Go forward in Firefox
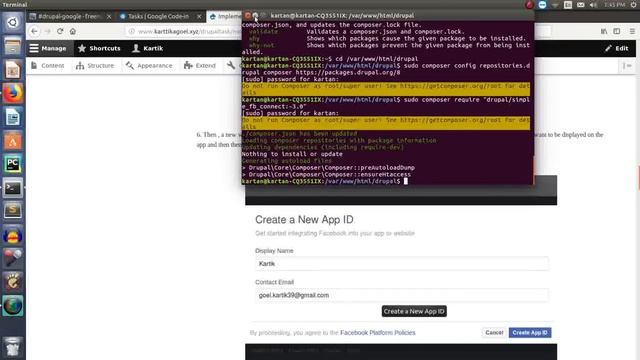Viewport: 640px width, 360px height. click(47, 31)
